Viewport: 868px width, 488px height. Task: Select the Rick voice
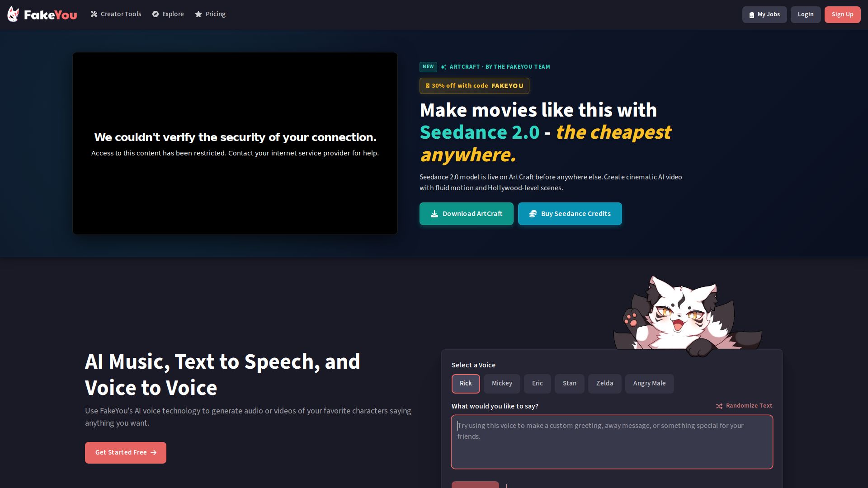click(x=466, y=384)
